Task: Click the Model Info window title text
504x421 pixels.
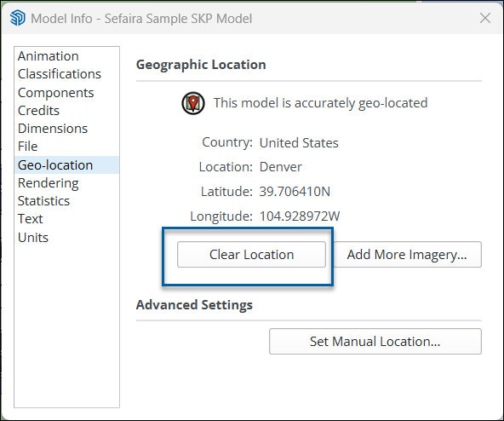Action: (141, 19)
